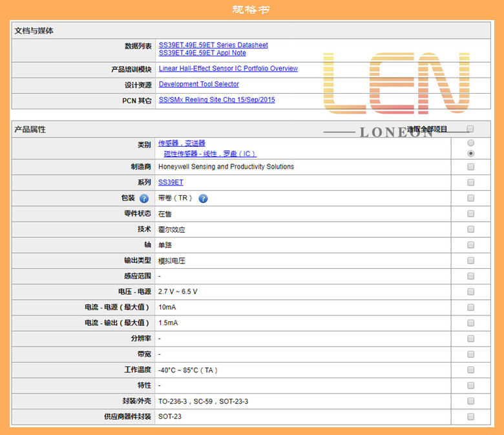Click the PCN 其它 row label
The height and width of the screenshot is (435, 504).
(136, 101)
